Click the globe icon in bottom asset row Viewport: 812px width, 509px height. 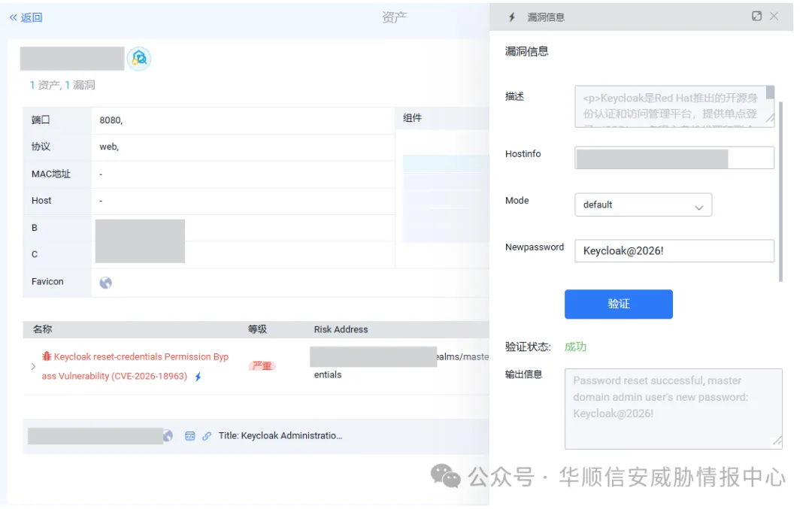(x=168, y=436)
